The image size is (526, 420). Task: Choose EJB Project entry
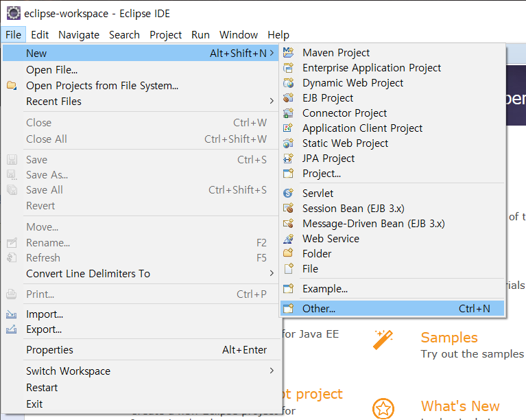pos(392,98)
